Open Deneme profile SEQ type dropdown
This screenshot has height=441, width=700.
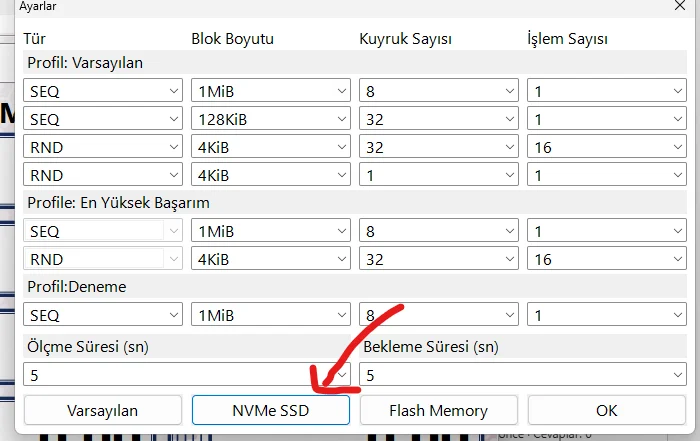[x=102, y=314]
